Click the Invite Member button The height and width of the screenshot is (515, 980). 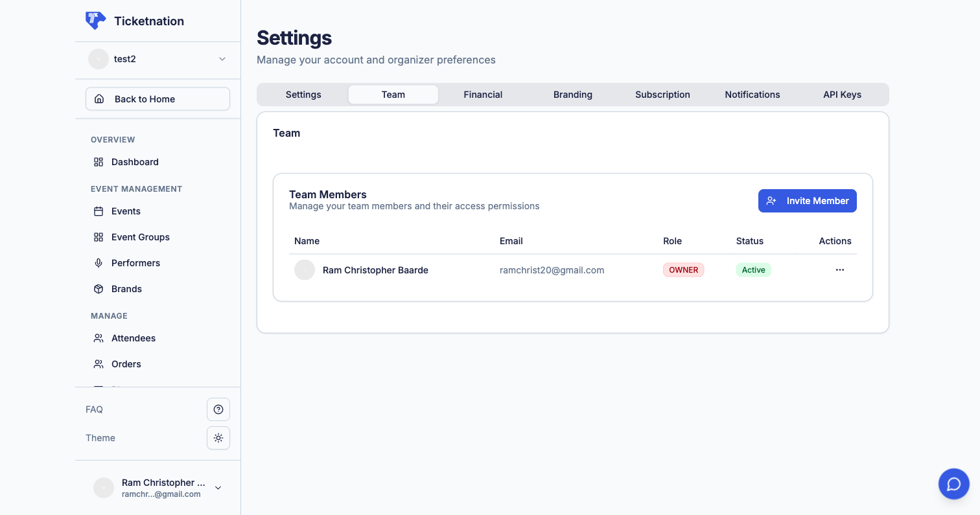click(807, 201)
